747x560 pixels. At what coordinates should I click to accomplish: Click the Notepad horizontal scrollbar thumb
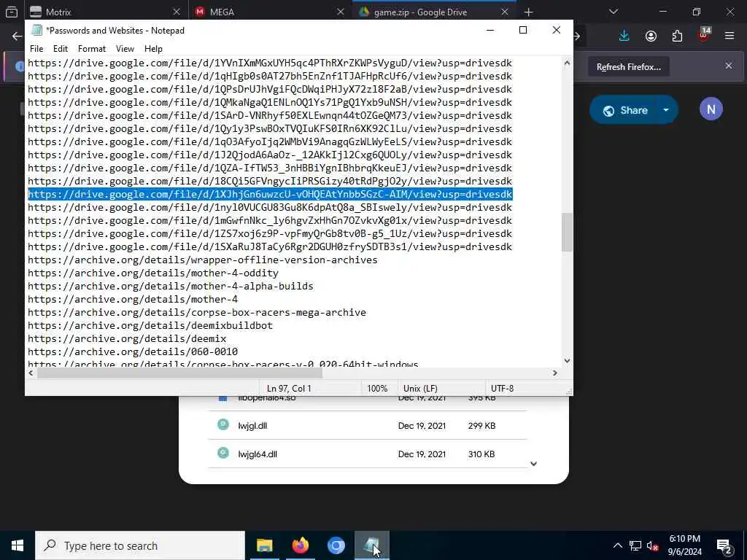(180, 373)
